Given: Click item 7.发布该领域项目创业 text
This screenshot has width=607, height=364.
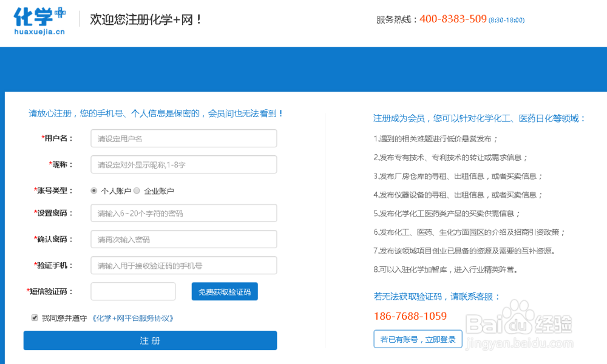Looking at the screenshot, I should (x=464, y=251).
